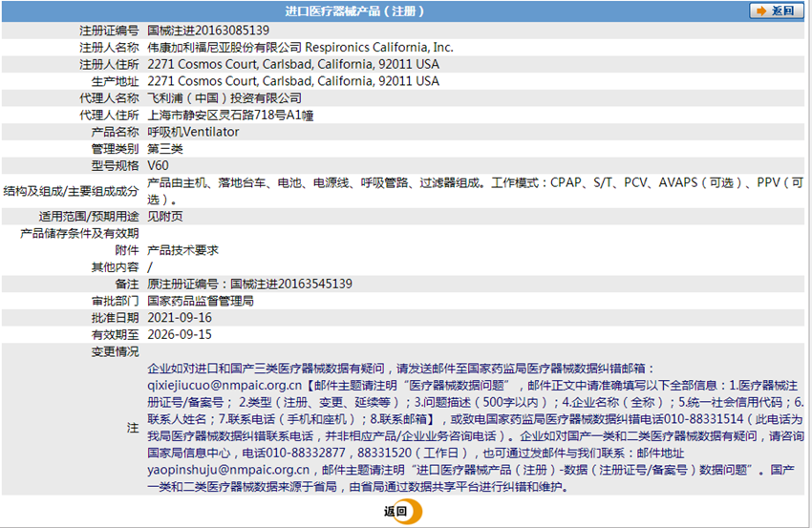Click product name 呼吸机Ventilator
The image size is (812, 528).
point(193,132)
